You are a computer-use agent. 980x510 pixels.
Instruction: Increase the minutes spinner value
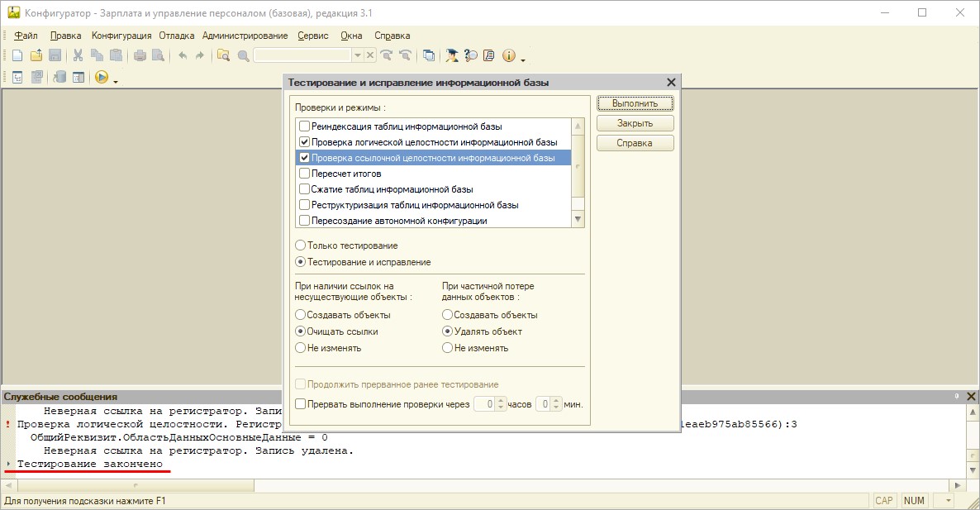click(x=556, y=401)
